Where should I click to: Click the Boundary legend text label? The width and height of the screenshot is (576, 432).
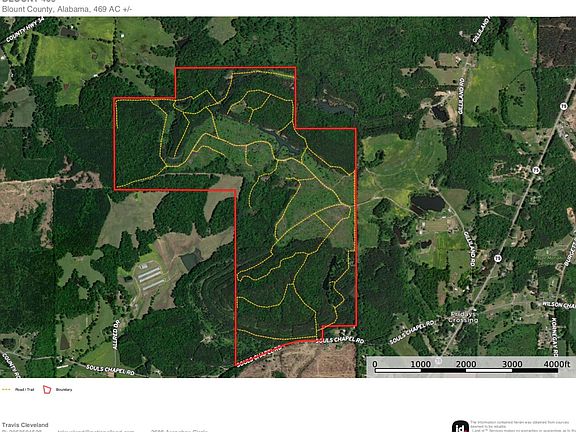64,389
